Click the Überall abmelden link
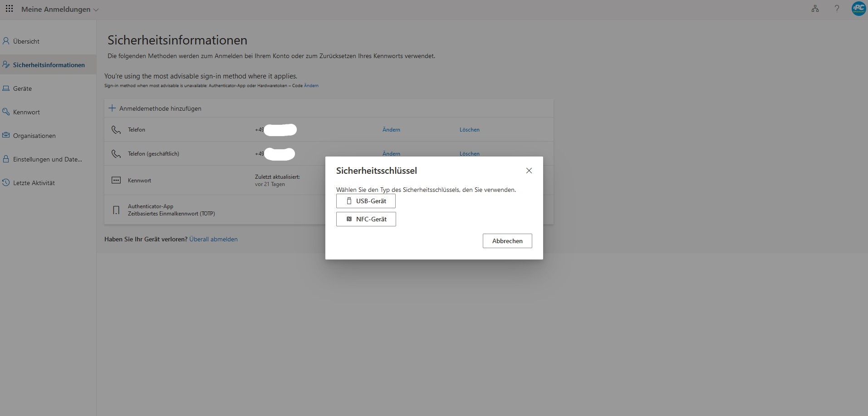868x416 pixels. [213, 239]
